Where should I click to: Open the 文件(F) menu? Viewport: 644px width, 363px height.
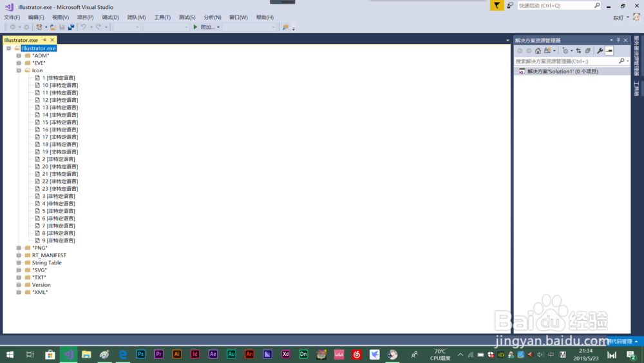[12, 17]
